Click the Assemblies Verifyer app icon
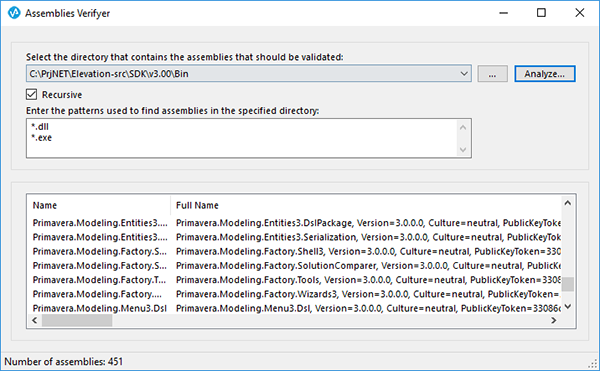 coord(14,13)
